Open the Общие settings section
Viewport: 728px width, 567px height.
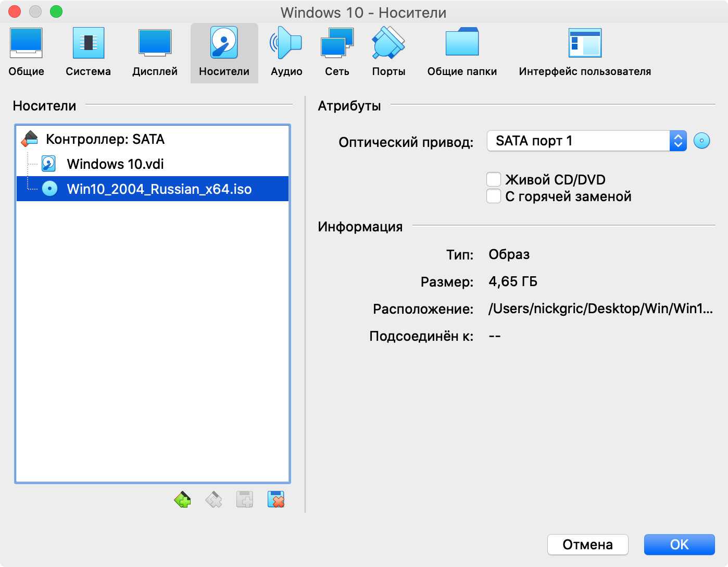(x=26, y=53)
